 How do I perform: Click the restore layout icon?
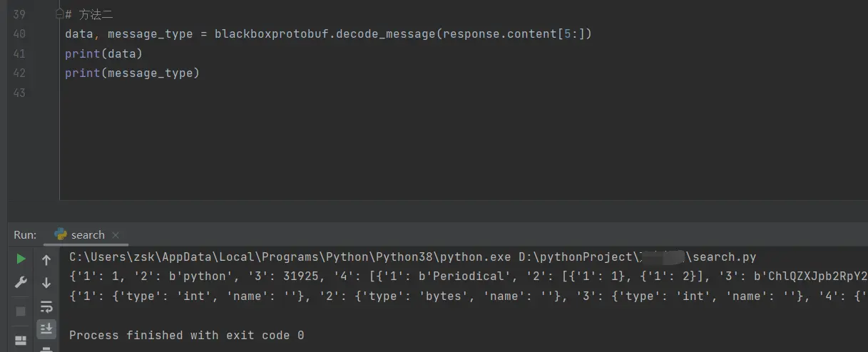(x=21, y=340)
